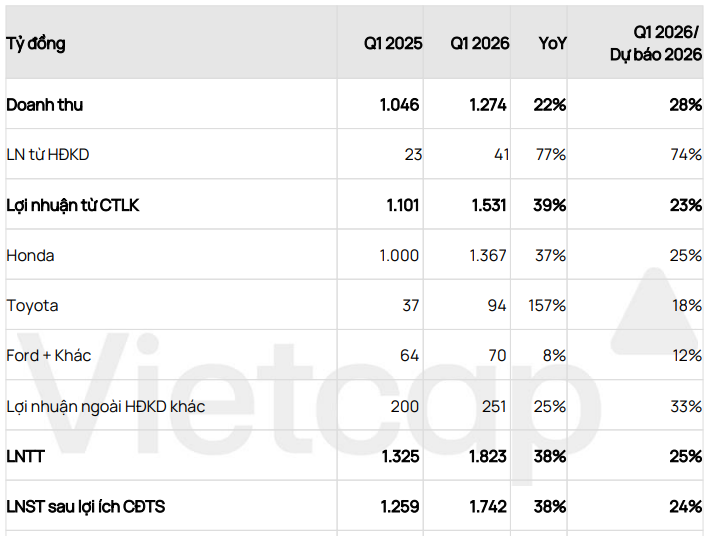Viewport: 708px width, 536px height.
Task: Click "LNST sau lợi ích CĐTS" label
Action: click(86, 507)
